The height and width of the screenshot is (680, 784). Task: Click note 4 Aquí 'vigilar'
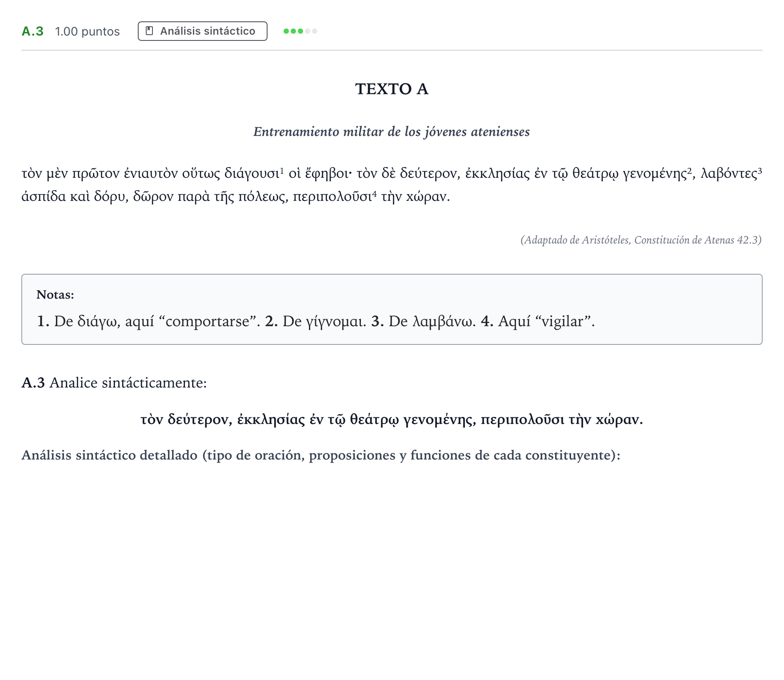pyautogui.click(x=538, y=321)
